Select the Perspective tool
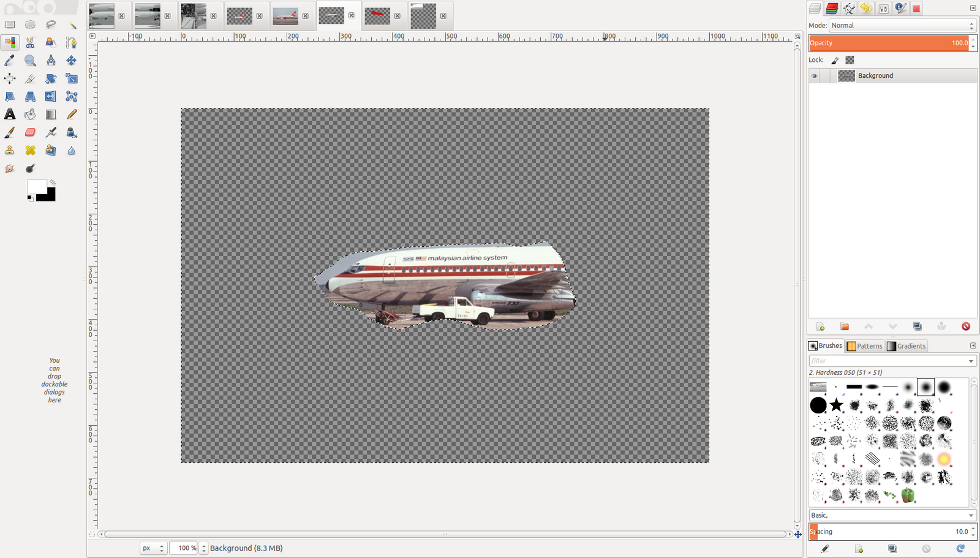This screenshot has width=980, height=558. (30, 96)
